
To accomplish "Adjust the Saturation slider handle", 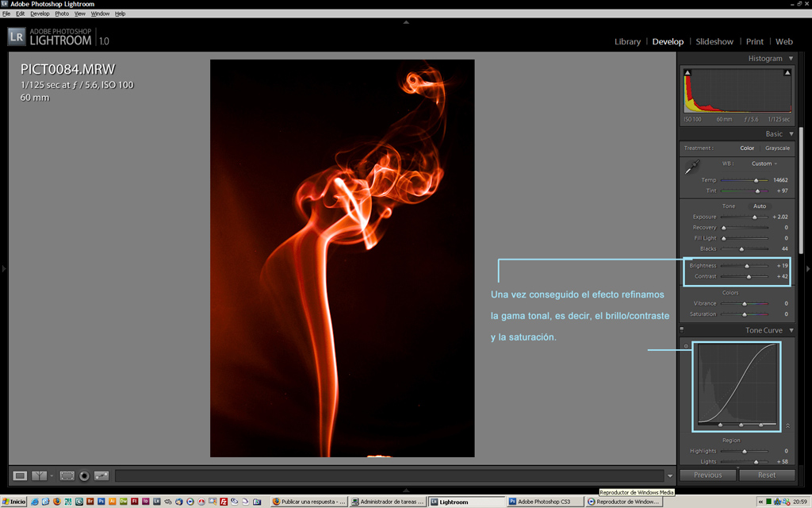I will point(745,314).
